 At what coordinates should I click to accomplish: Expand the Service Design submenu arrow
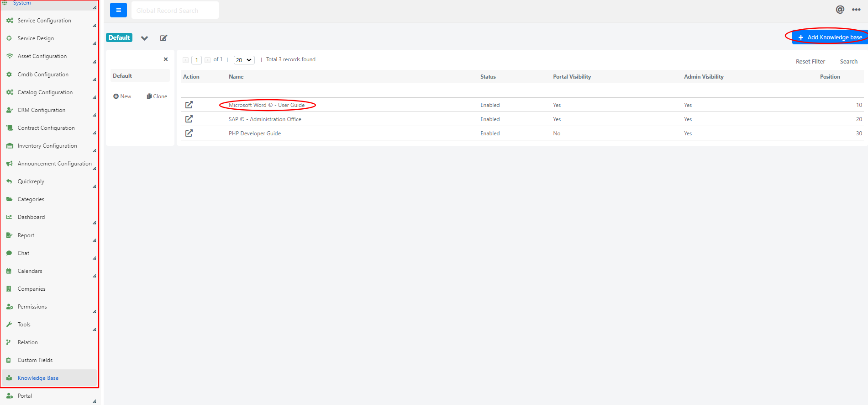point(94,43)
